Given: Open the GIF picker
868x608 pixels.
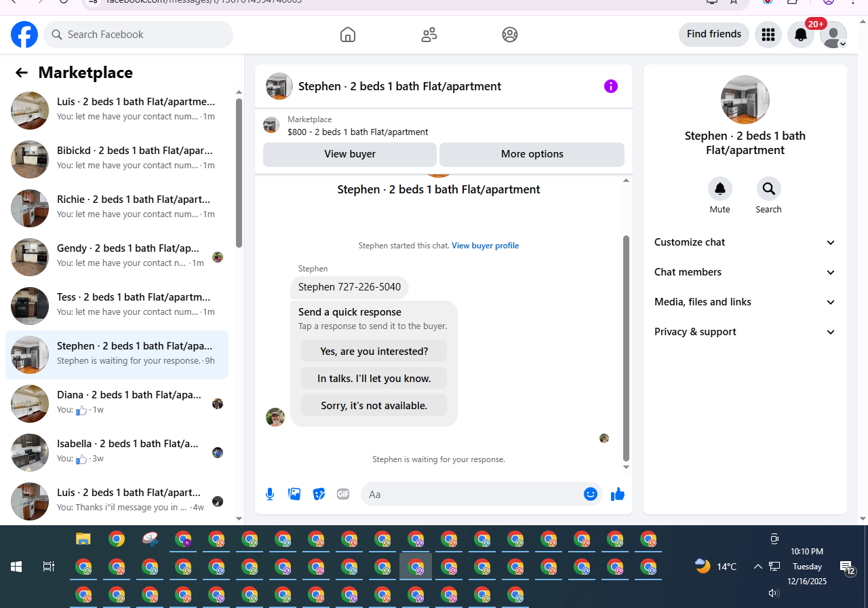Looking at the screenshot, I should tap(343, 494).
